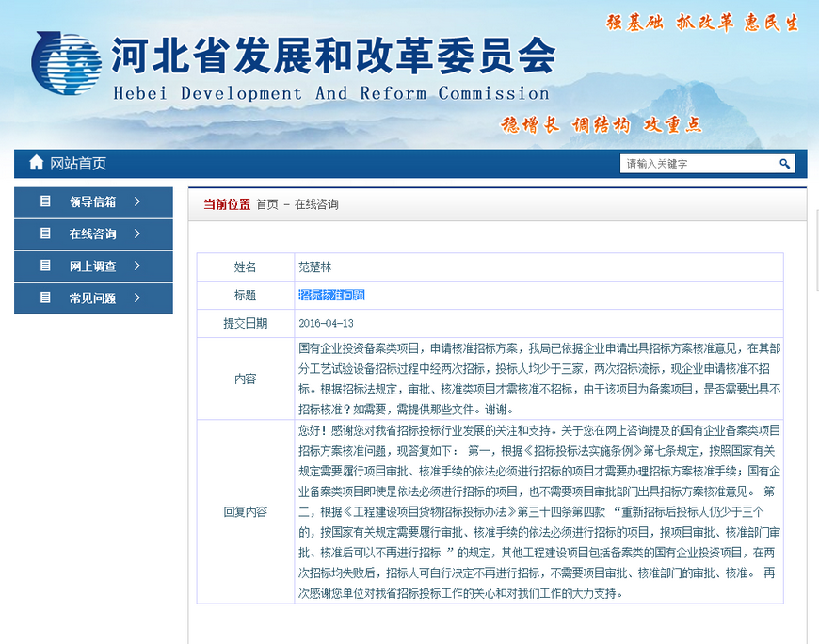
Task: Click the list icon beside 常见问题
Action: (x=45, y=298)
